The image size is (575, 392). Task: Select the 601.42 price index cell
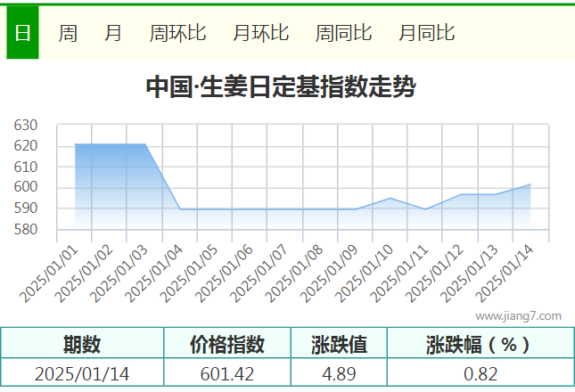227,372
